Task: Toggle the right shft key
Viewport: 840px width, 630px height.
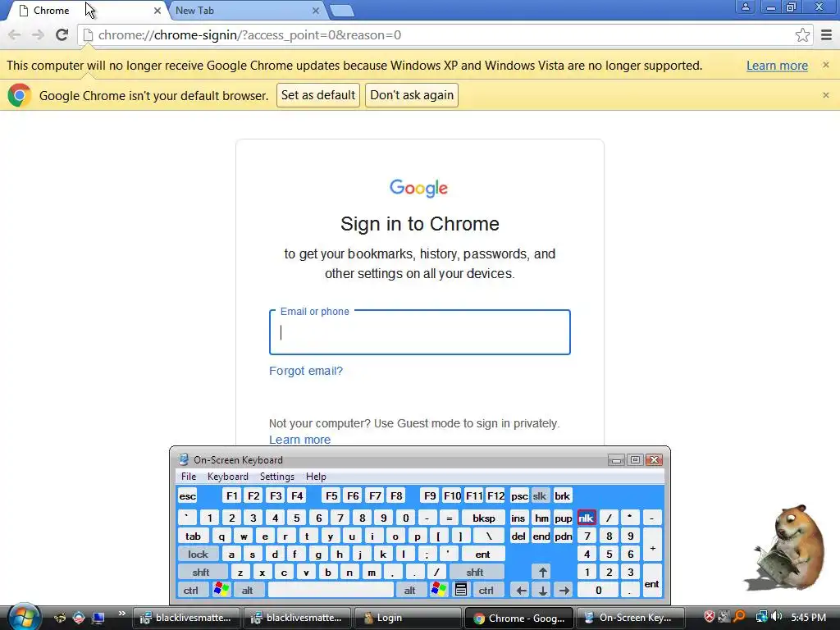Action: pos(475,572)
